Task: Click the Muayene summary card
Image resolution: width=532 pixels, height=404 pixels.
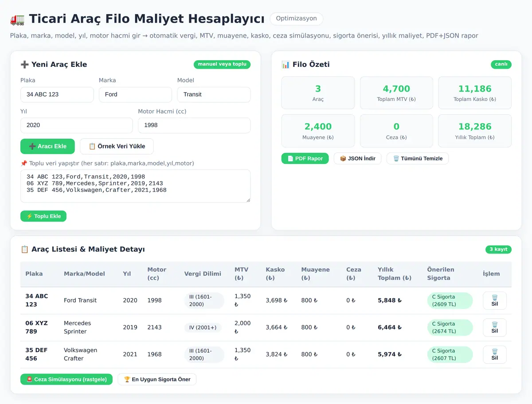Action: (x=318, y=131)
